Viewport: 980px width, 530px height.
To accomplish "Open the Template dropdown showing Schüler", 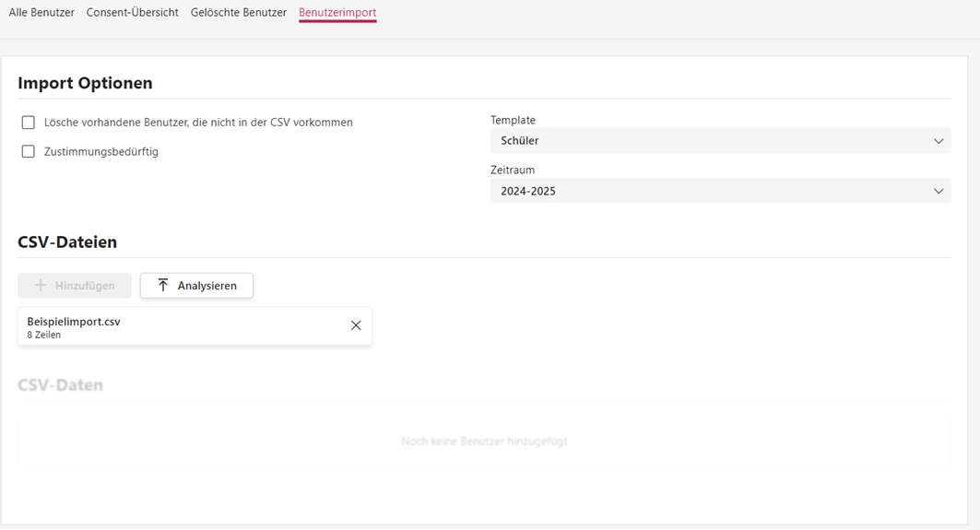I will pos(719,141).
